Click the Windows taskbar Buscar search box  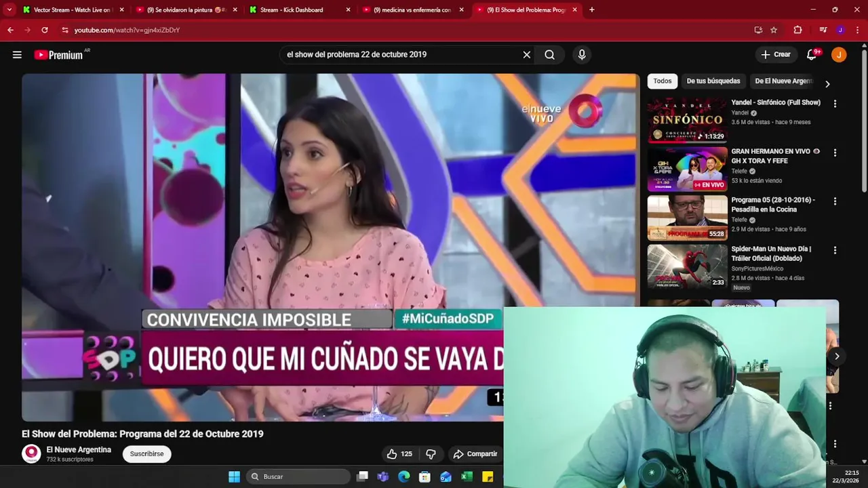click(297, 476)
